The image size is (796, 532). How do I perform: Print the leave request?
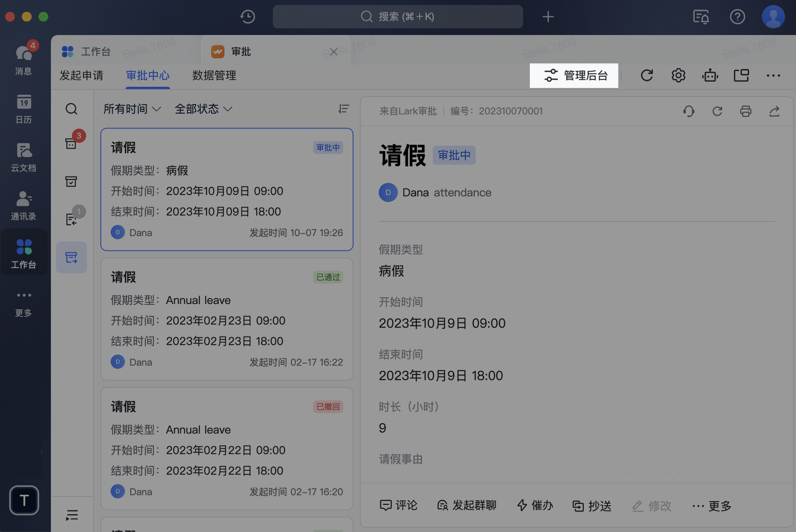click(x=746, y=111)
